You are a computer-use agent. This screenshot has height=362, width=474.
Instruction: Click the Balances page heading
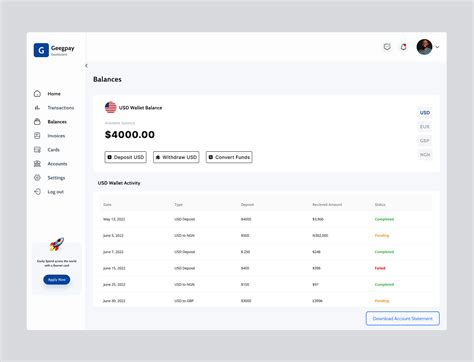click(107, 79)
